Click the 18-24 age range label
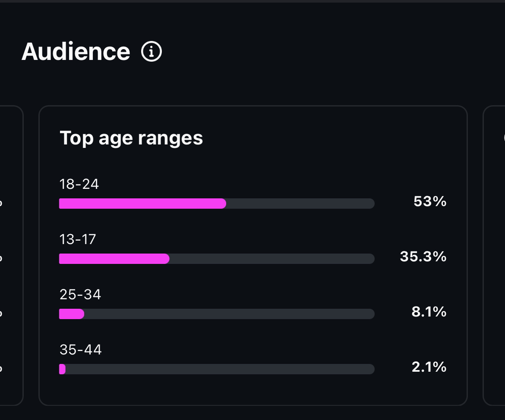 pos(79,185)
